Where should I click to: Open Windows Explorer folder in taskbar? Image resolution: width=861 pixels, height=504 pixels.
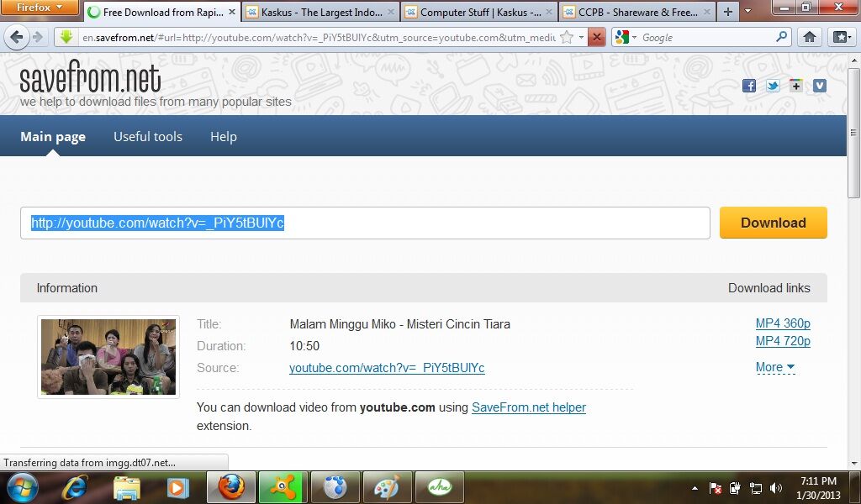127,487
